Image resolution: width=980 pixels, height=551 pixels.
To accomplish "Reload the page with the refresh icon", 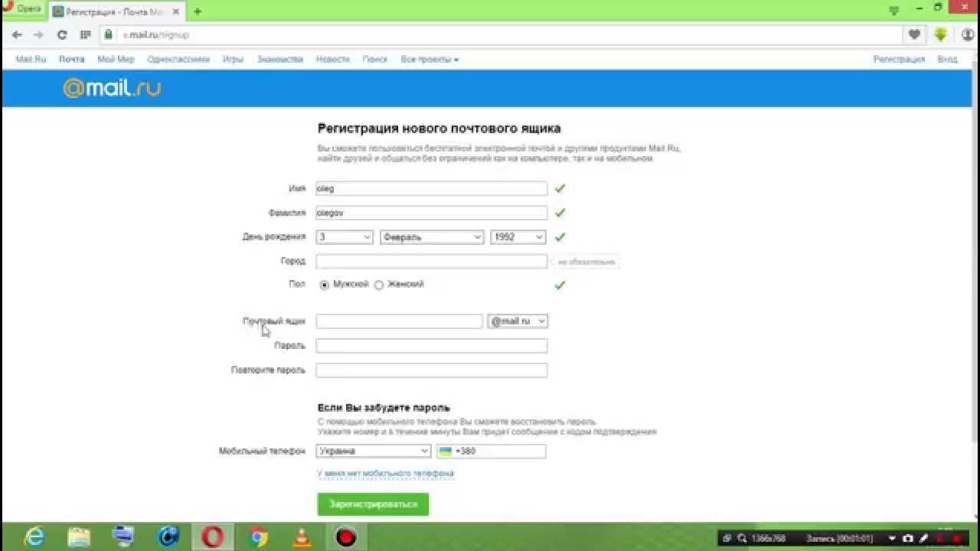I will (x=62, y=34).
